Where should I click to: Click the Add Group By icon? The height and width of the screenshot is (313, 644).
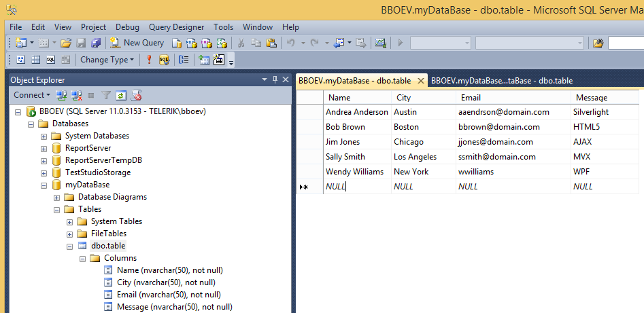[184, 60]
